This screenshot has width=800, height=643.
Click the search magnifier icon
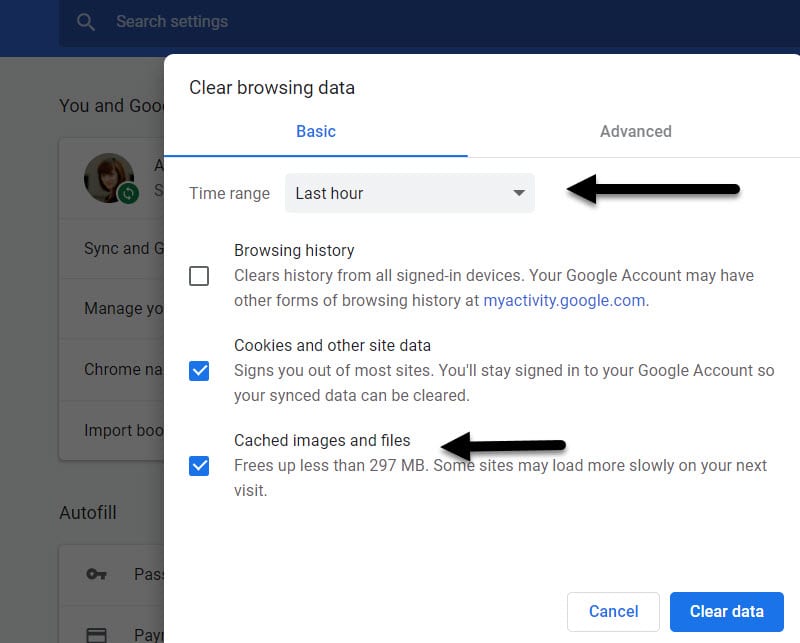click(x=87, y=22)
